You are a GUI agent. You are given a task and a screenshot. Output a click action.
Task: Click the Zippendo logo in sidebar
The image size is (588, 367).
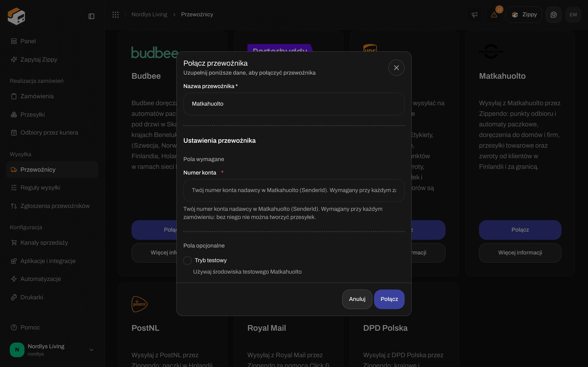16,16
